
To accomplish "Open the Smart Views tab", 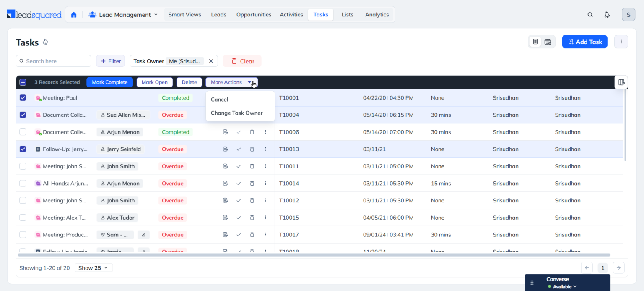I will (184, 15).
